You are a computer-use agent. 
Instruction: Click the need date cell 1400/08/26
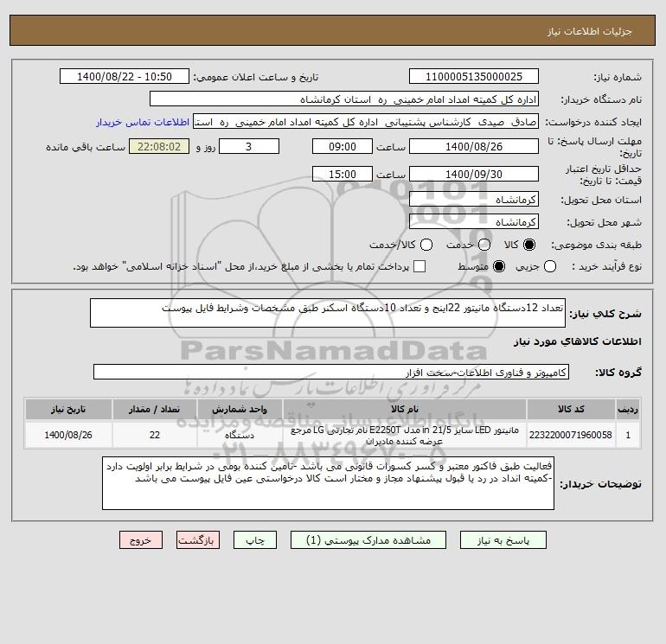tap(68, 435)
